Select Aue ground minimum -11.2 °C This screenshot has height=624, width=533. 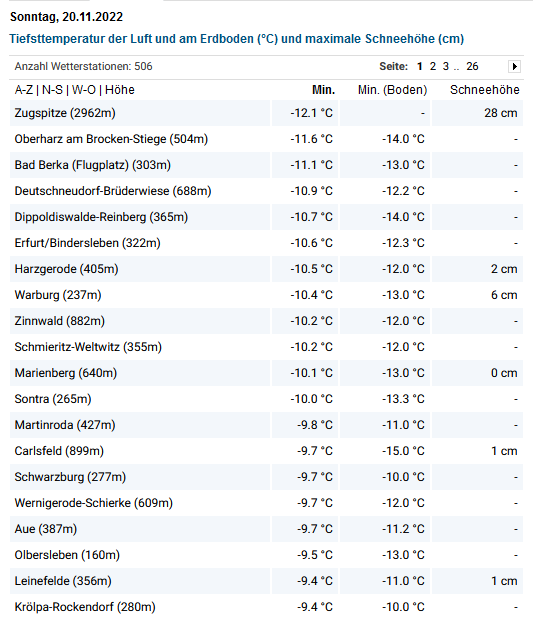click(x=403, y=529)
